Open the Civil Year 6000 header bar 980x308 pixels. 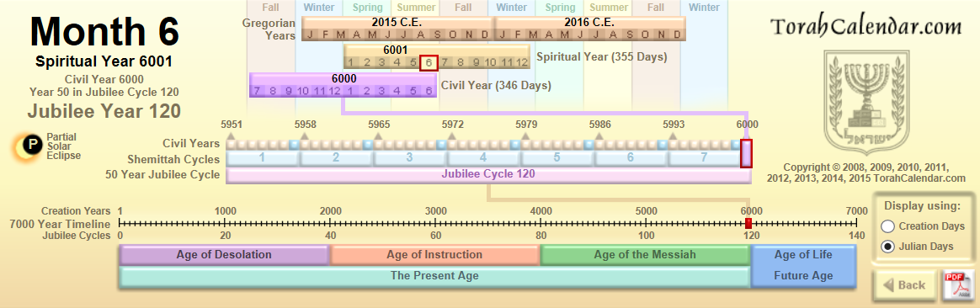[344, 79]
